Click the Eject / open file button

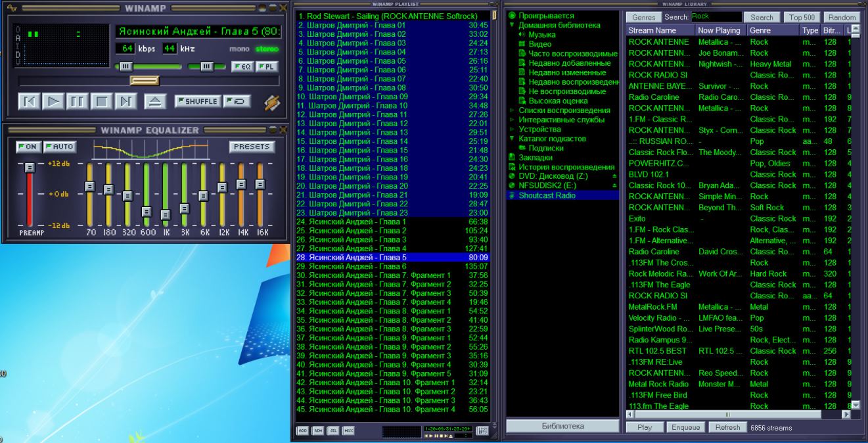(x=154, y=101)
